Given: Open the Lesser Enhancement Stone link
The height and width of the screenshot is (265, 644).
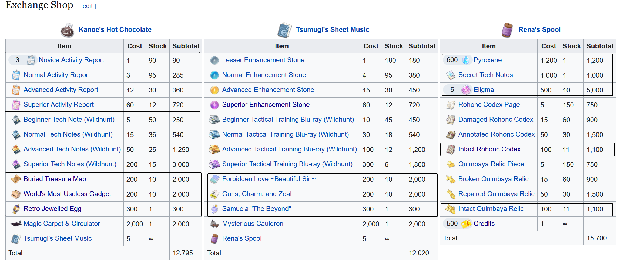Looking at the screenshot, I should (263, 60).
